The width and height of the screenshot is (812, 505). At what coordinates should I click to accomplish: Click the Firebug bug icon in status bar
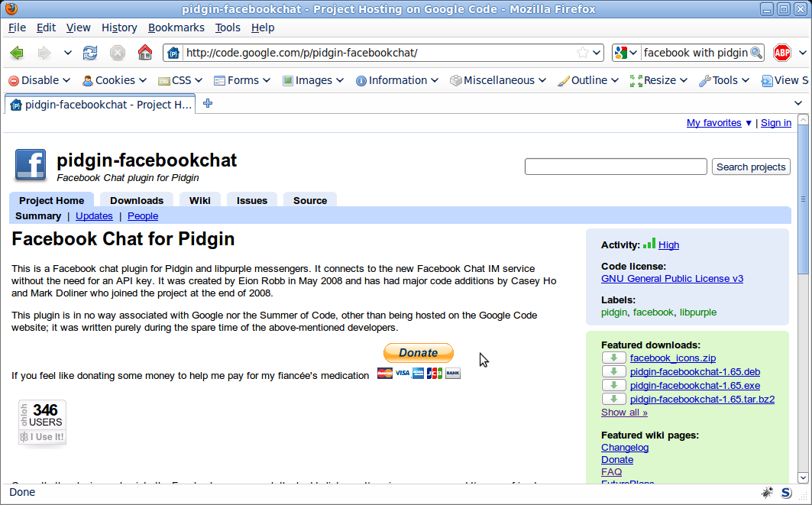tap(767, 493)
